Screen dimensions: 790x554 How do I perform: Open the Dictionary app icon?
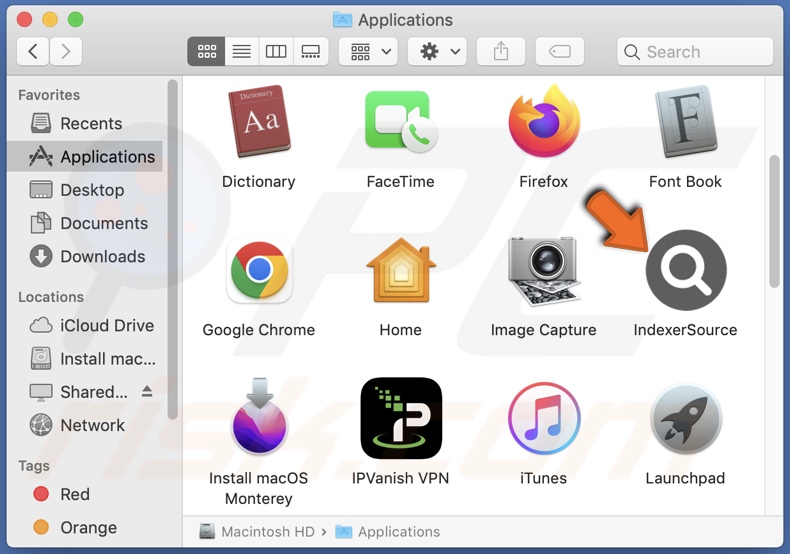point(259,121)
